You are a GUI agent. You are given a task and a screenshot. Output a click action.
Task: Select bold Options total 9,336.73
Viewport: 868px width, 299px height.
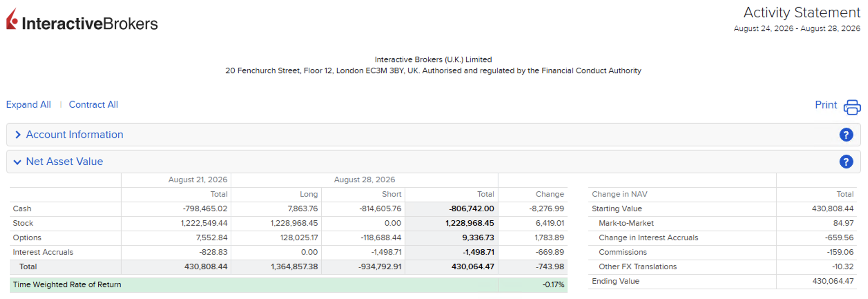coord(478,238)
